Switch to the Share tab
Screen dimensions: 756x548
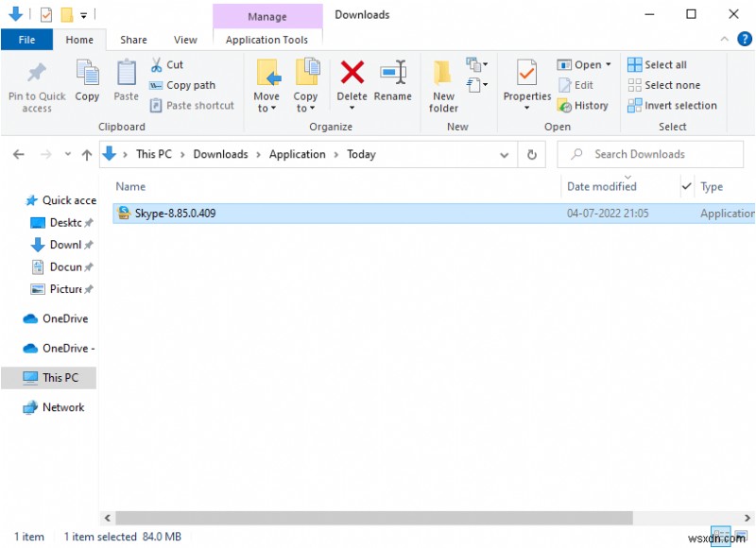(x=133, y=40)
